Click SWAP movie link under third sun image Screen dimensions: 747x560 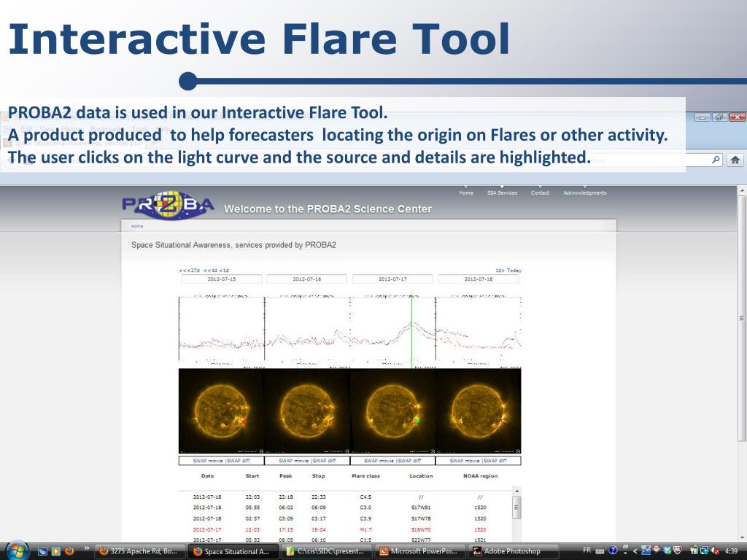pyautogui.click(x=379, y=461)
